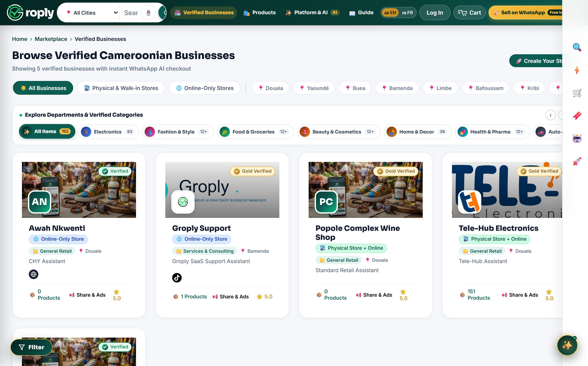Open the Platform & AI menu
The image size is (588, 366).
pyautogui.click(x=312, y=12)
